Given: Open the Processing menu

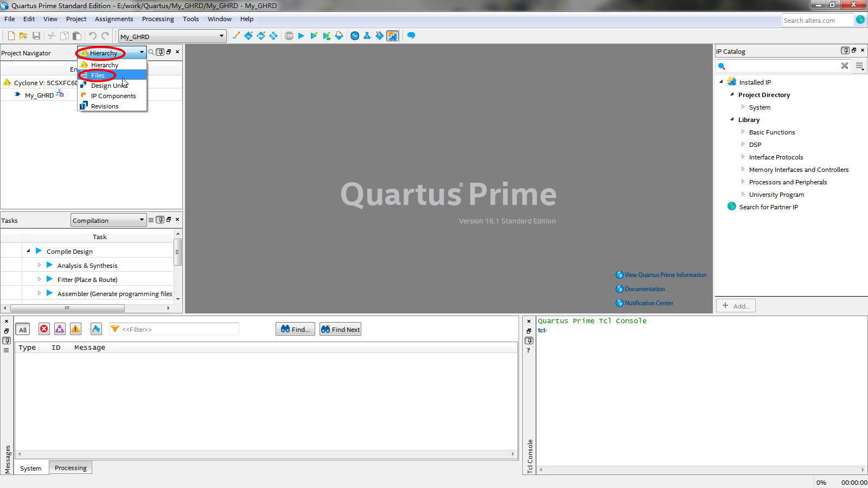Looking at the screenshot, I should pyautogui.click(x=158, y=19).
